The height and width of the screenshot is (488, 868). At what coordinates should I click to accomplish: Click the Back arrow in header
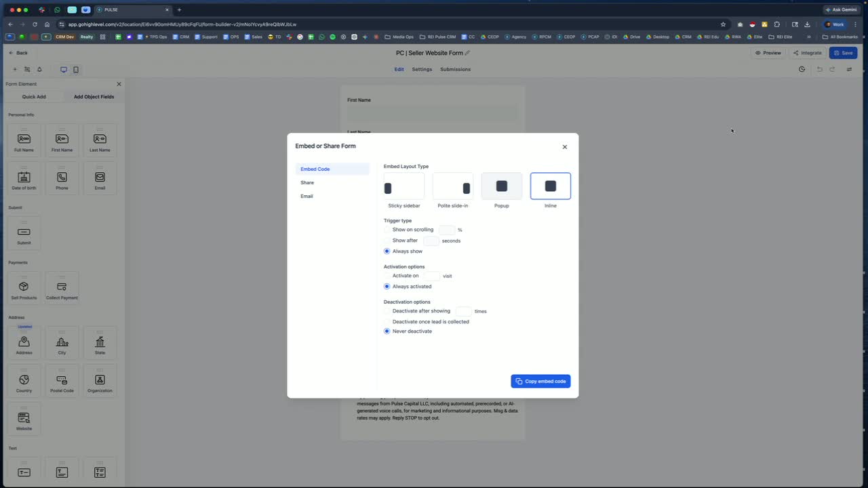click(18, 53)
